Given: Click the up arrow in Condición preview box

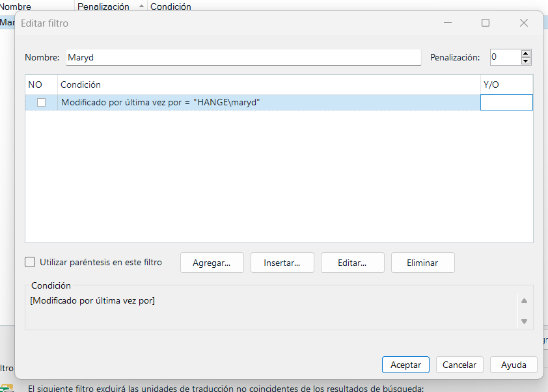Looking at the screenshot, I should coord(524,300).
